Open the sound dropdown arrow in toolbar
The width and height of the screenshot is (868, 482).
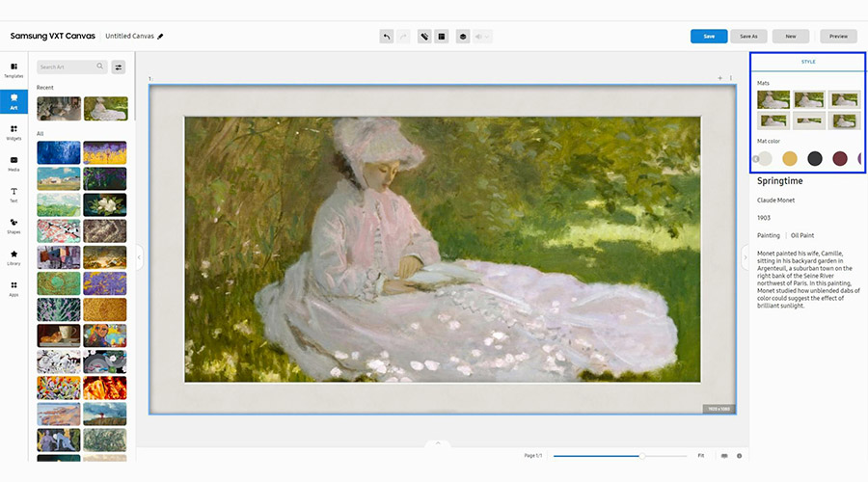point(487,37)
